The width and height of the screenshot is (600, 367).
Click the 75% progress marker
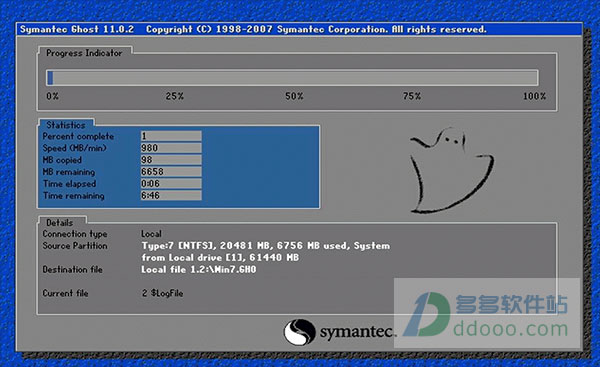coord(412,96)
